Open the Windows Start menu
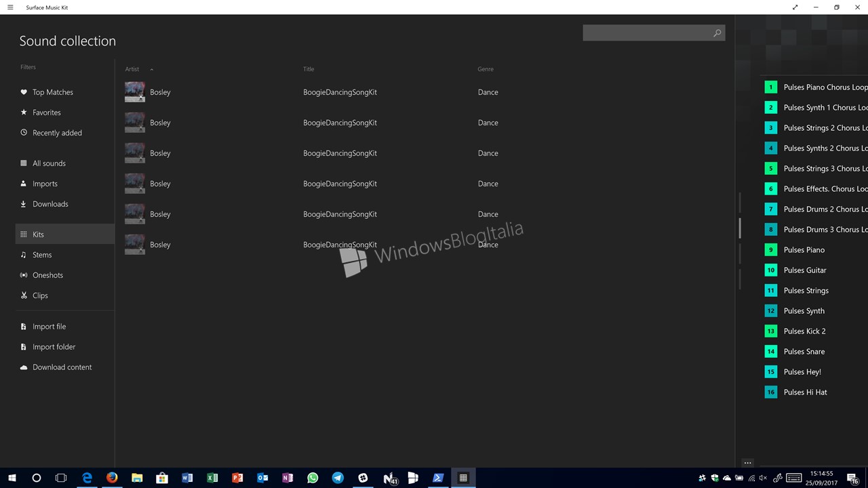Image resolution: width=868 pixels, height=488 pixels. (x=12, y=478)
